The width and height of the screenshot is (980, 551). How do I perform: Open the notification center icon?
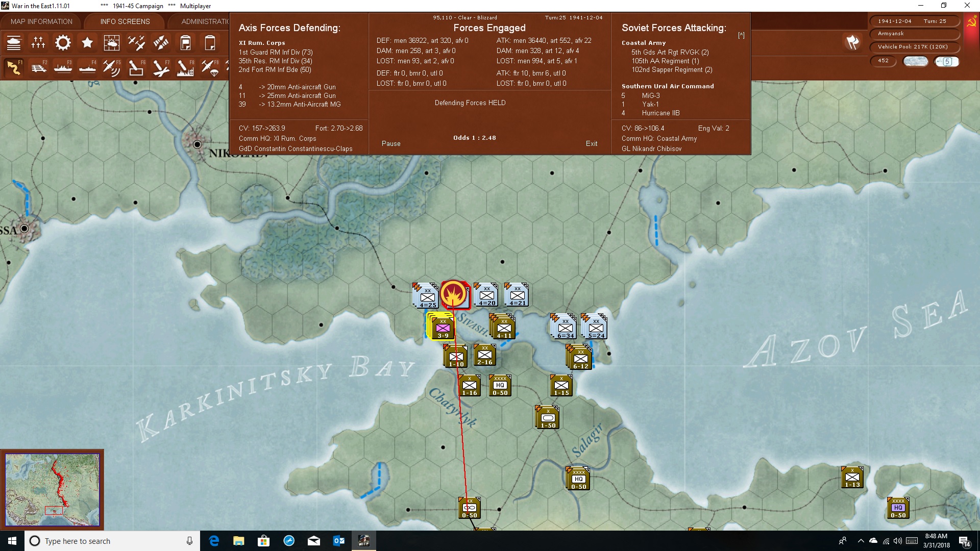coord(964,541)
